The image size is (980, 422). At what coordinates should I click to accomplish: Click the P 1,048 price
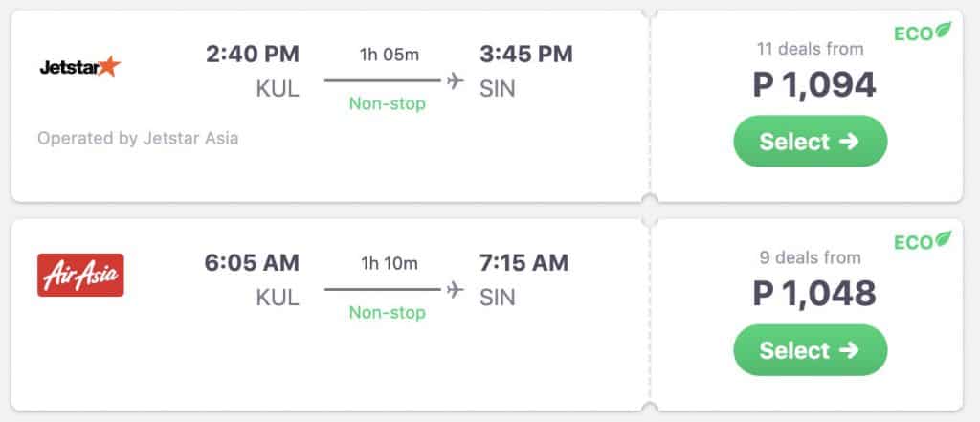(x=814, y=294)
